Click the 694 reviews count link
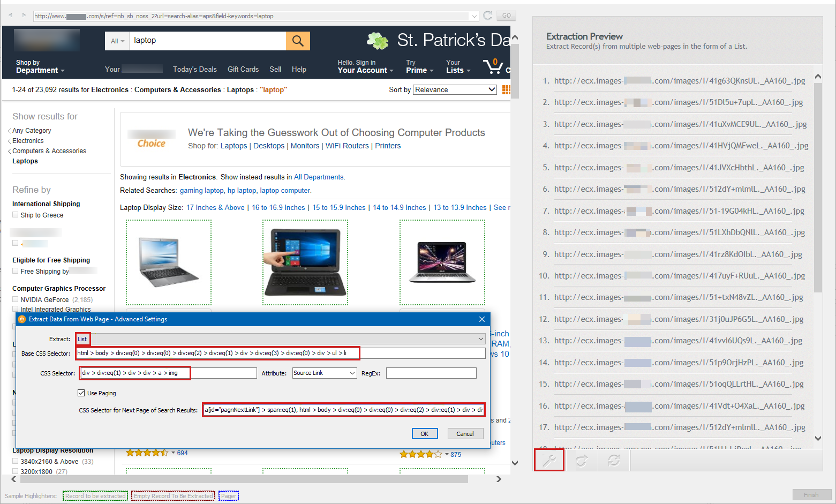836x504 pixels. pos(183,453)
